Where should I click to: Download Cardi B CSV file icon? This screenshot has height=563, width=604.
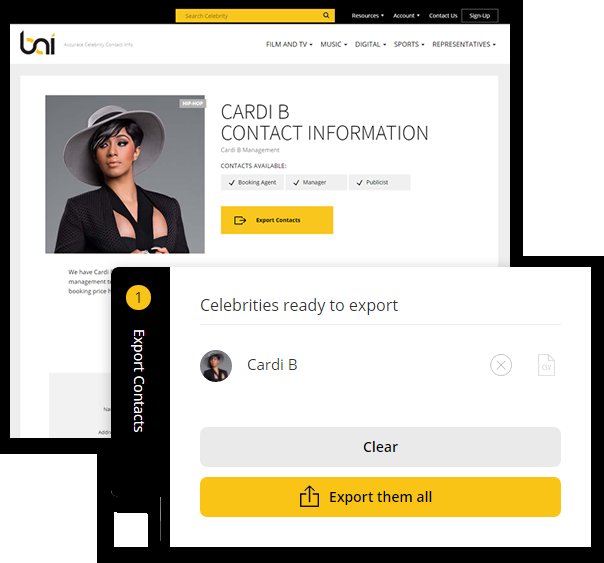(546, 365)
